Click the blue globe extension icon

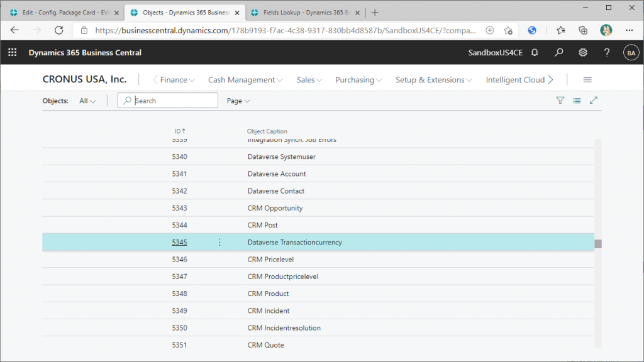tap(532, 30)
